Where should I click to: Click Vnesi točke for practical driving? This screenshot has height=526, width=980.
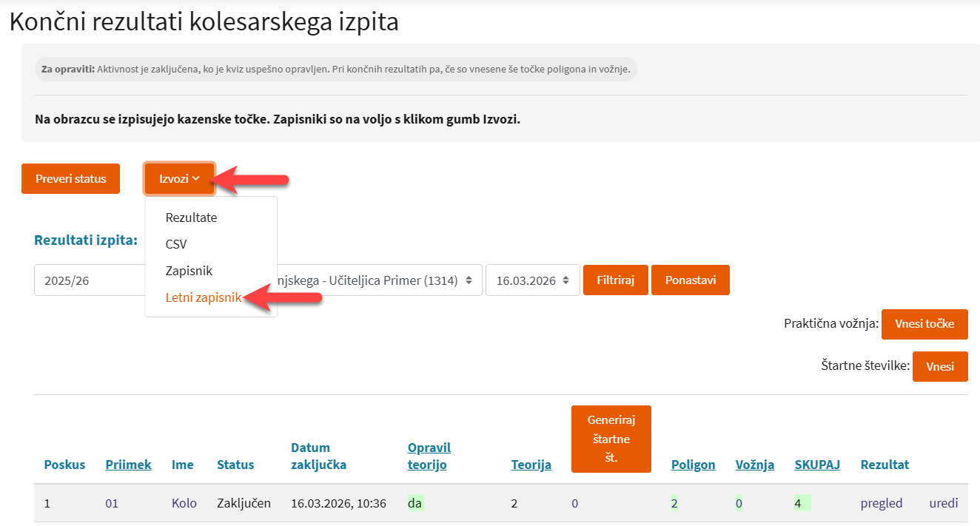(x=924, y=324)
